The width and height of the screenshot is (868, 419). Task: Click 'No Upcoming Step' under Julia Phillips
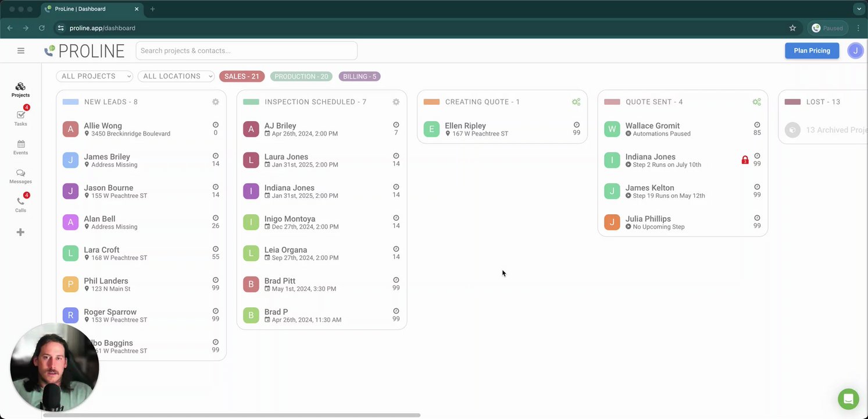659,227
